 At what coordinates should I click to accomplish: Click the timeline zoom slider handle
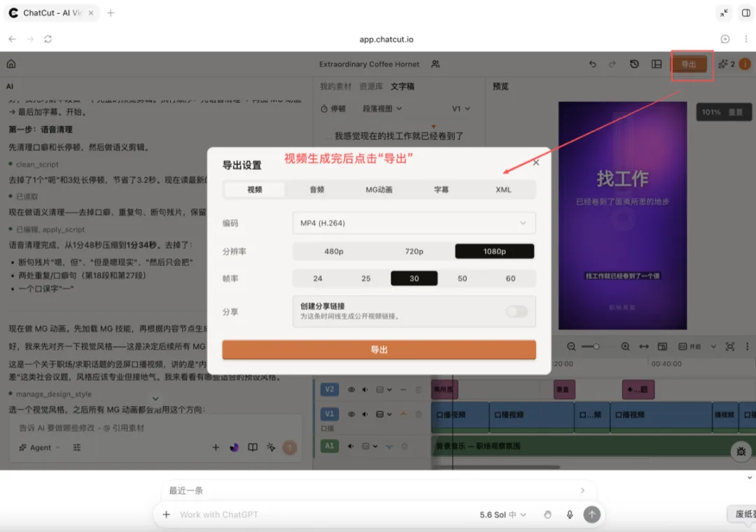pos(596,346)
